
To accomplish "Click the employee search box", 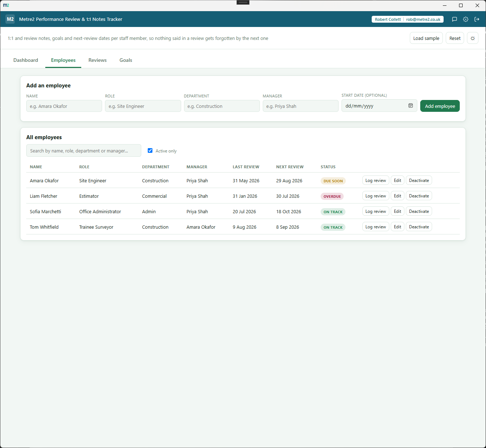I will pos(84,151).
